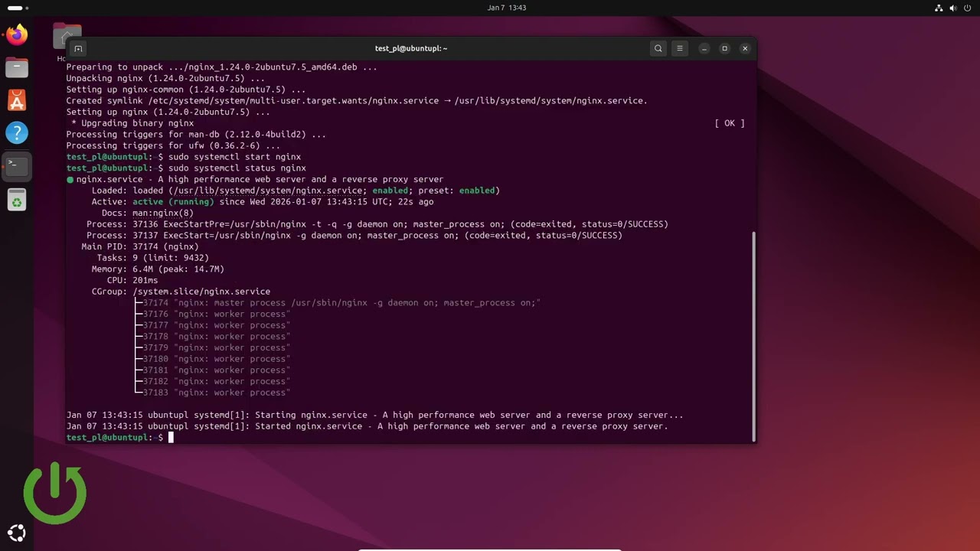Maximize the terminal window
The width and height of the screenshot is (980, 551).
(x=724, y=48)
